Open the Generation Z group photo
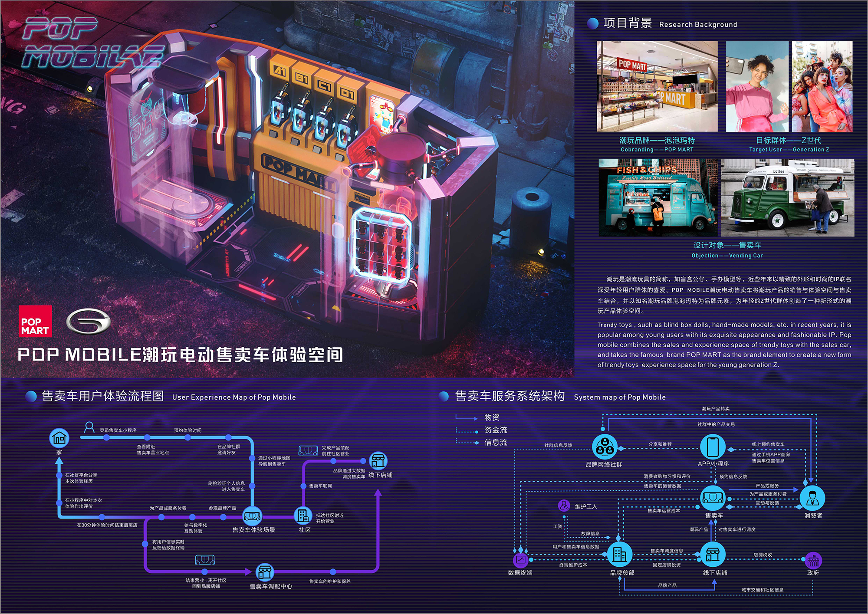 pos(822,86)
